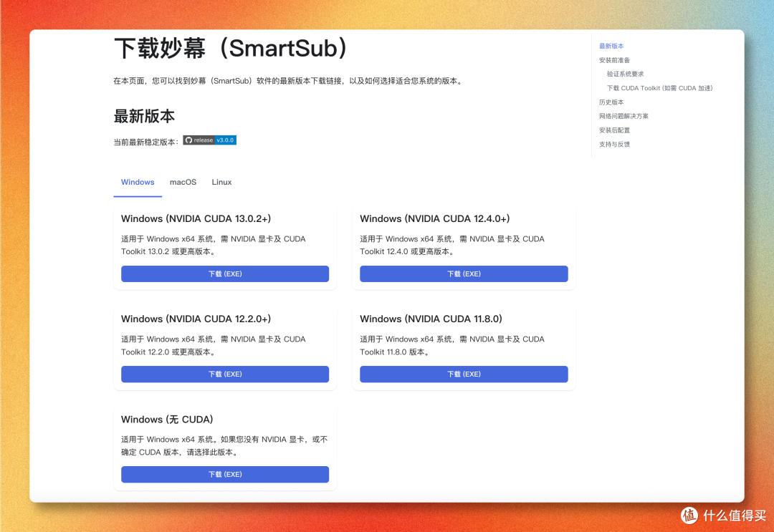Click the 当前最新稳定版本 label
Viewport: 774px width, 532px height.
point(146,142)
